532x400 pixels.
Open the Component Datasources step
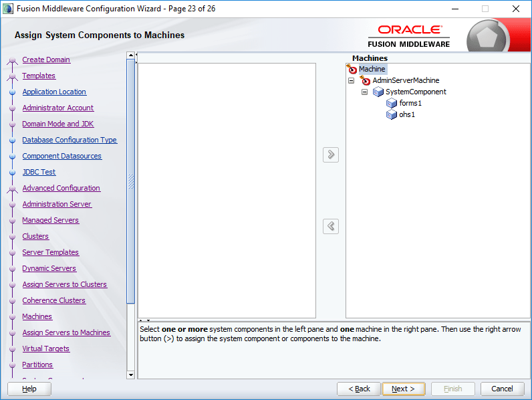[x=61, y=156]
